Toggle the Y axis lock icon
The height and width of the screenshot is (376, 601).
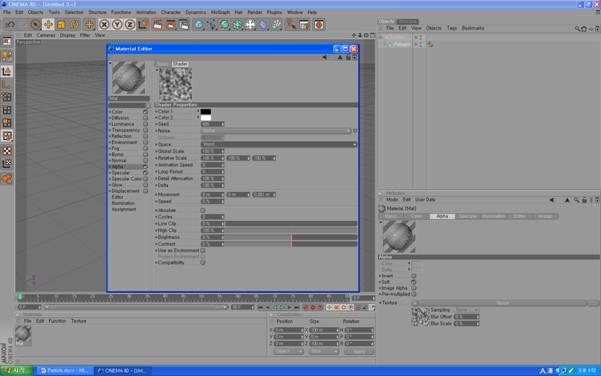click(117, 25)
